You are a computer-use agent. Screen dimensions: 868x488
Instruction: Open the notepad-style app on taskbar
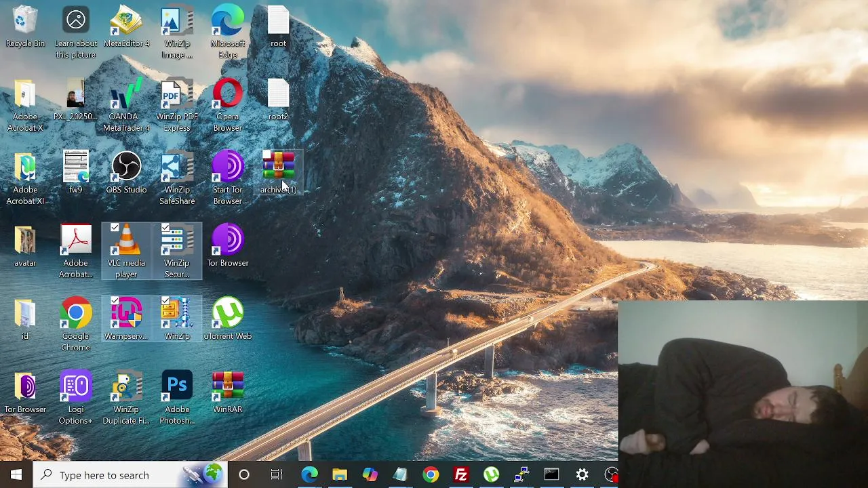[400, 474]
